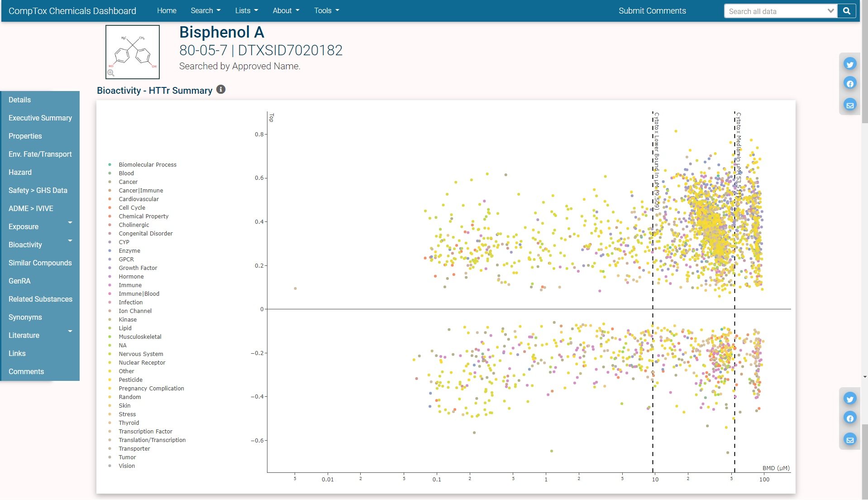The width and height of the screenshot is (868, 500).
Task: Open the GenRA sidebar page
Action: (x=19, y=281)
